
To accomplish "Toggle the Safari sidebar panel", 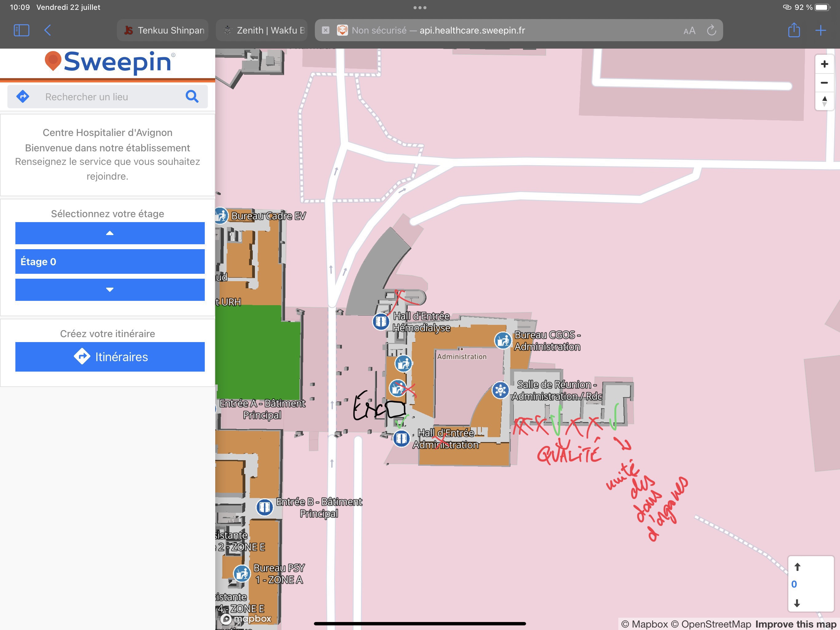I will [21, 30].
